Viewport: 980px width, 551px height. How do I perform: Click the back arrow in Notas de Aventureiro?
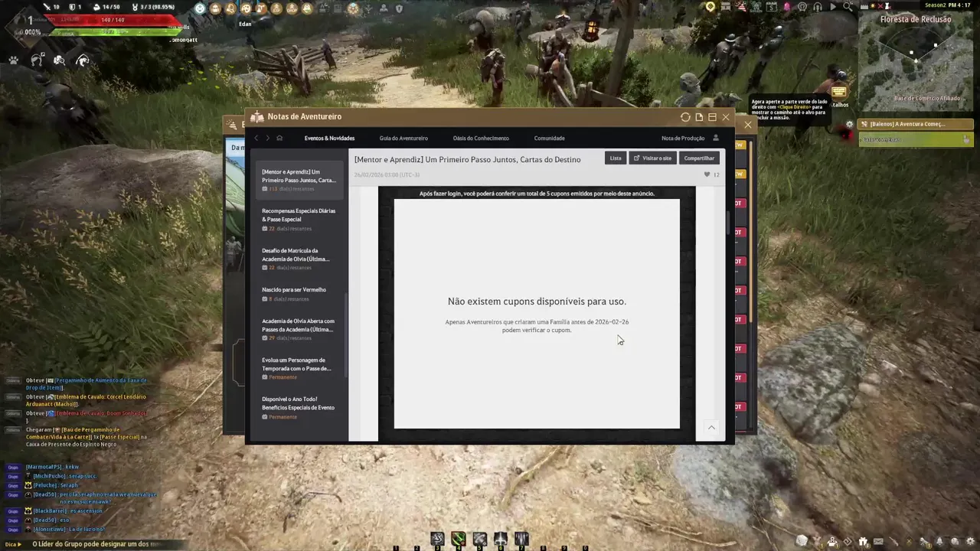[x=257, y=138]
